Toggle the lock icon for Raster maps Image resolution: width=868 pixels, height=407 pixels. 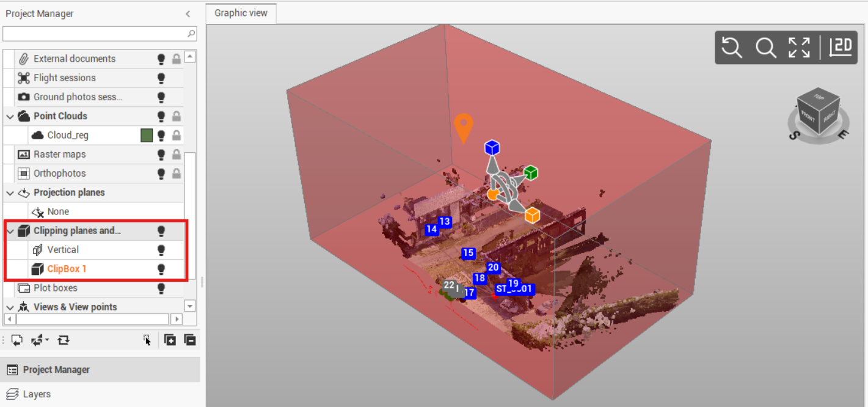point(176,155)
